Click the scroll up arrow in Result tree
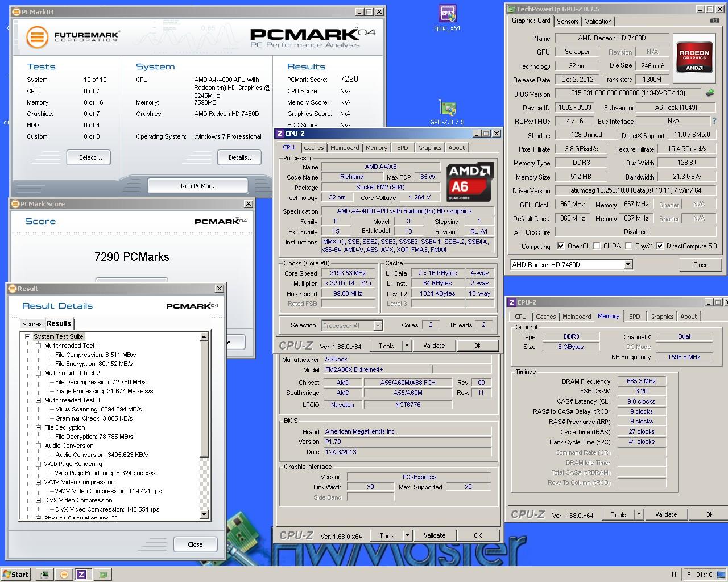This screenshot has width=728, height=582. 205,337
